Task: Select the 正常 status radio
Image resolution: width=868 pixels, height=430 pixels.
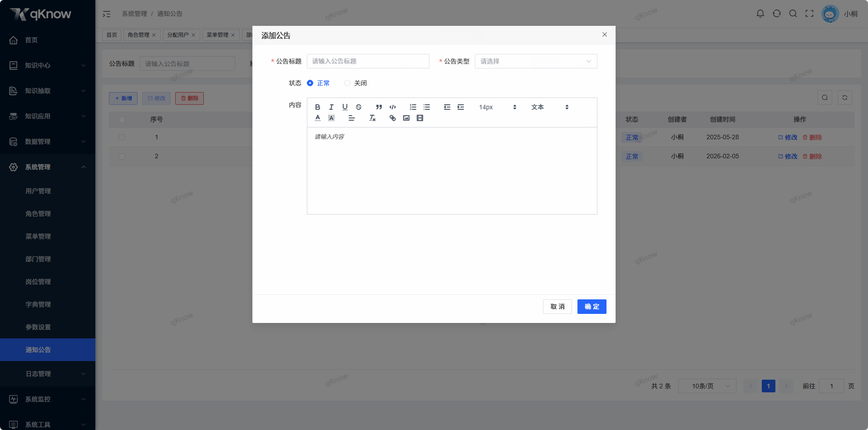Action: [310, 83]
